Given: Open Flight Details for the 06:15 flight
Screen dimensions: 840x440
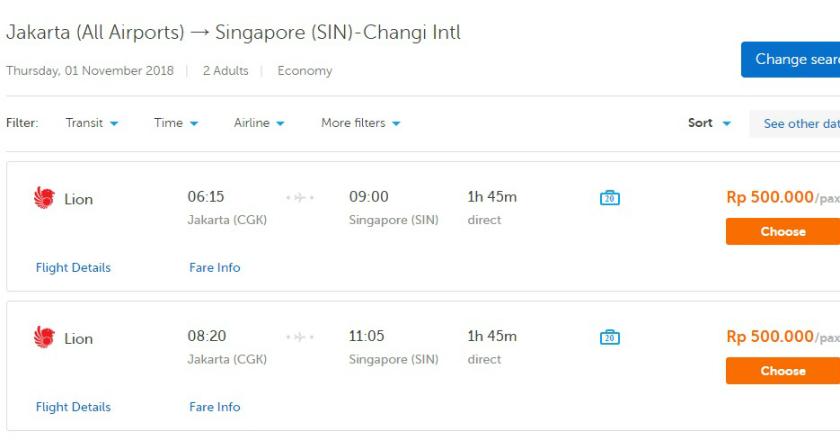Looking at the screenshot, I should pyautogui.click(x=73, y=267).
